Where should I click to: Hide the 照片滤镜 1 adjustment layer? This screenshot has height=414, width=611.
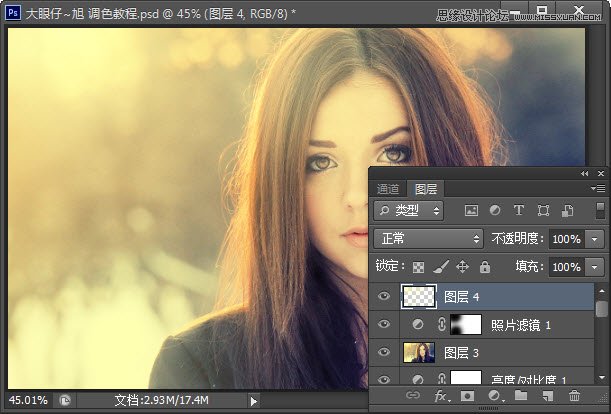pos(384,324)
